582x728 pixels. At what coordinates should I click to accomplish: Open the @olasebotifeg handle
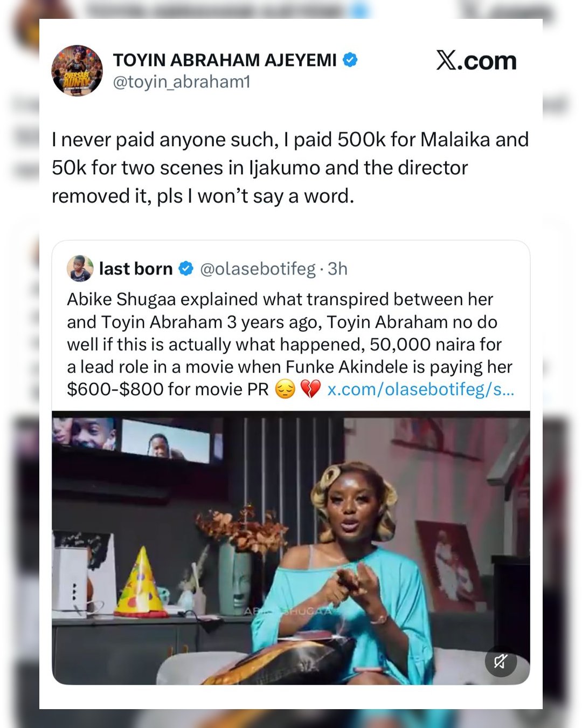258,269
